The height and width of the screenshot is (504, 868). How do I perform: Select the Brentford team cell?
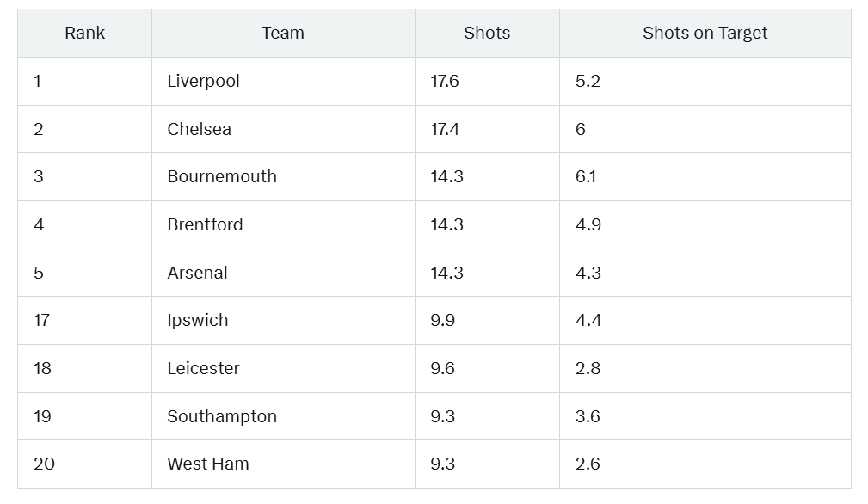click(283, 224)
